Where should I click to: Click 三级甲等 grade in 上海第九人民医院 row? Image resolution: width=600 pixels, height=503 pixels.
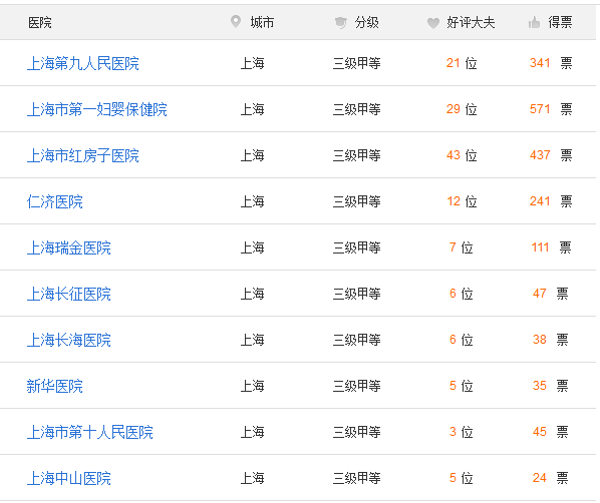[x=357, y=63]
